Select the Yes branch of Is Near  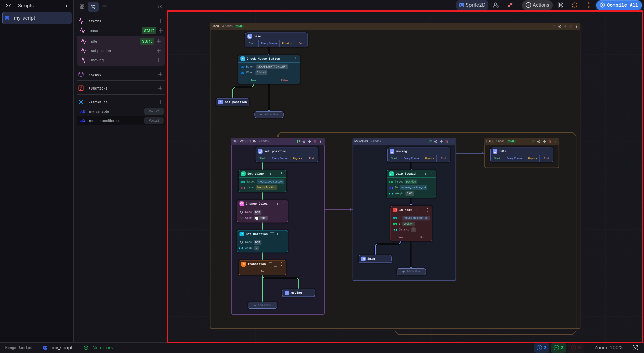pyautogui.click(x=401, y=237)
